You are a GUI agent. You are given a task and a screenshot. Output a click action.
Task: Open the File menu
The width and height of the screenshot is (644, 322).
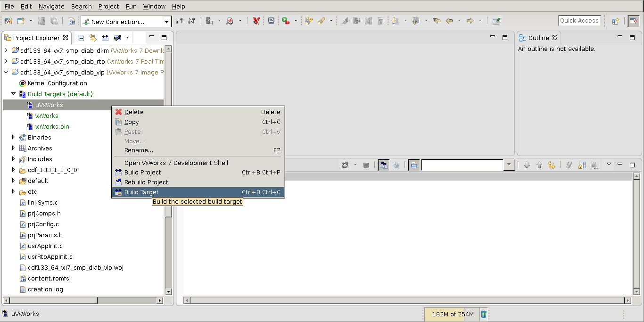(9, 6)
